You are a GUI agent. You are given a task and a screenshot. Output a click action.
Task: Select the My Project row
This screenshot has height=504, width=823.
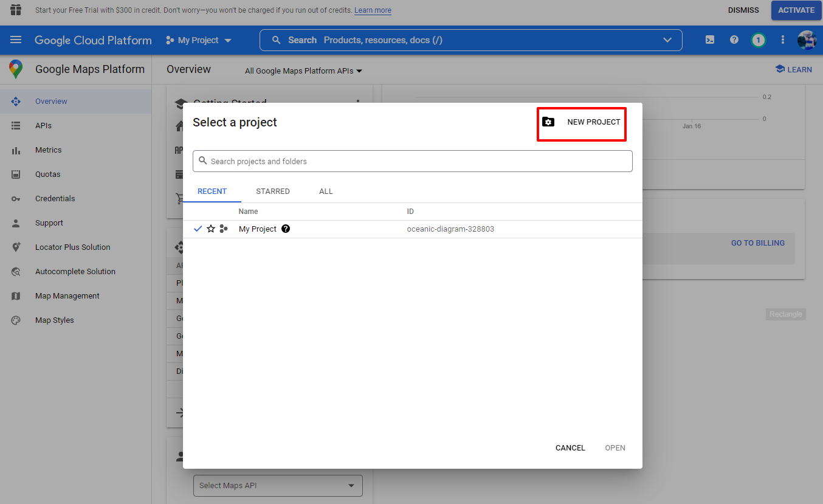point(413,229)
